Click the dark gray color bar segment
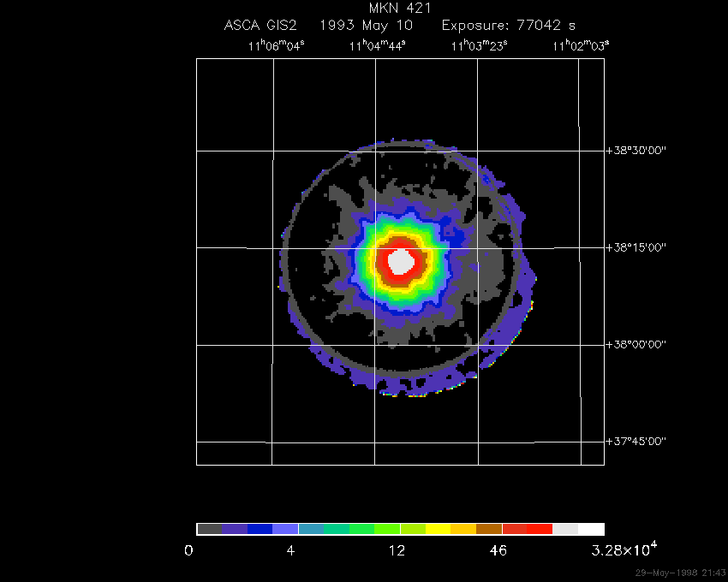Screen dimensions: 728x582 210,529
